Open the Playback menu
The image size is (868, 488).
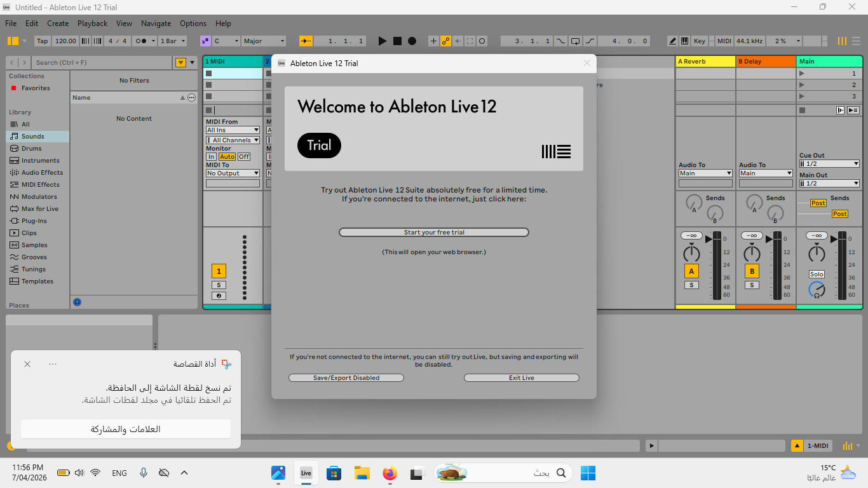92,24
